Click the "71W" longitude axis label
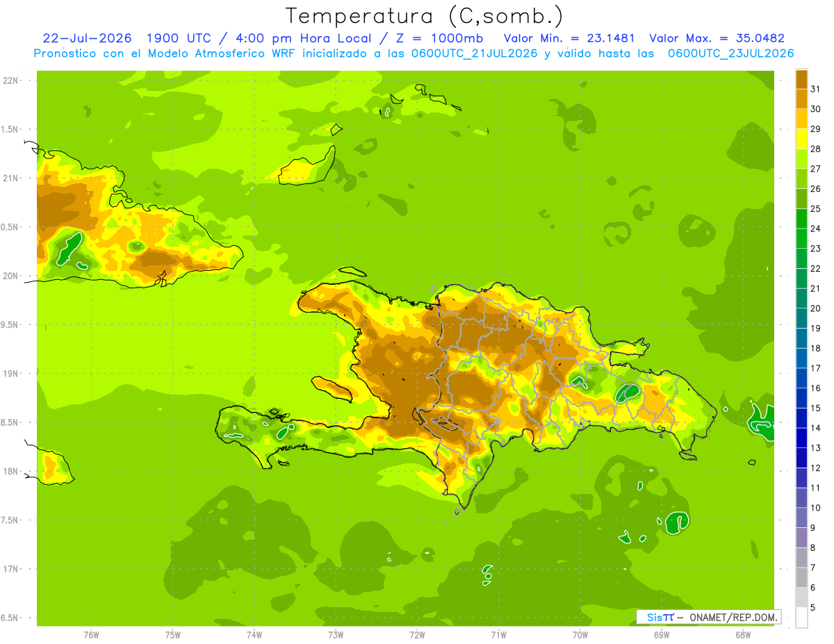 click(498, 634)
